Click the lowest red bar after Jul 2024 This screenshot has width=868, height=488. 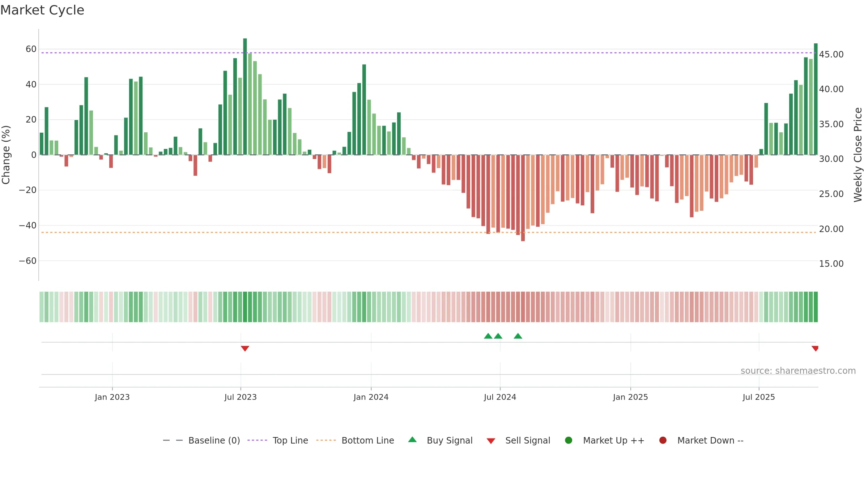(523, 198)
